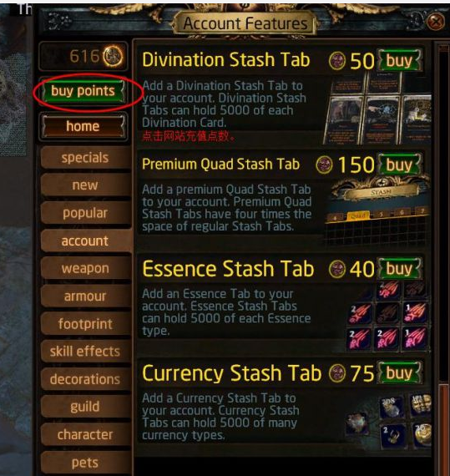Click the coin icon next to price 150
The image size is (450, 476).
pyautogui.click(x=324, y=165)
